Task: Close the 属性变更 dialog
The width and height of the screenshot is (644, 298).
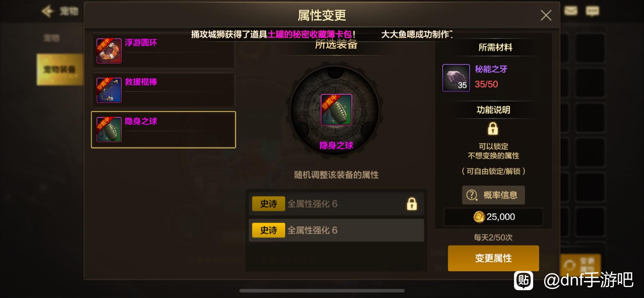Action: [546, 15]
